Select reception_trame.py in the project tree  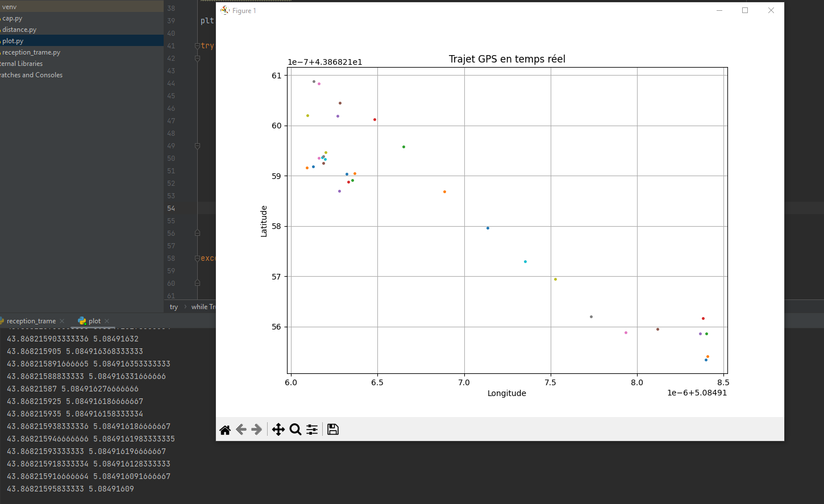(31, 52)
